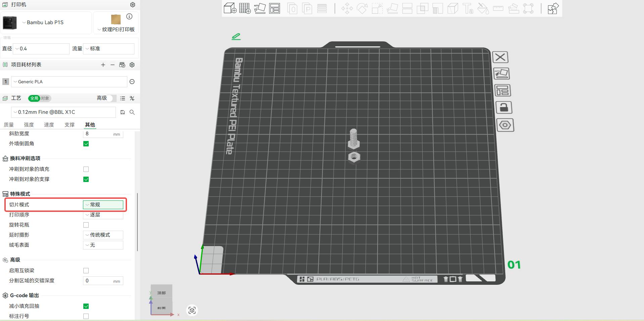
Task: Switch process scope to 对象
Action: click(x=45, y=98)
